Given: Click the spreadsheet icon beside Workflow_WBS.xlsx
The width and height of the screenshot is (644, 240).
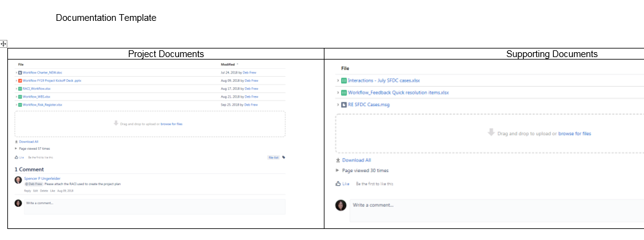Looking at the screenshot, I should [x=20, y=96].
